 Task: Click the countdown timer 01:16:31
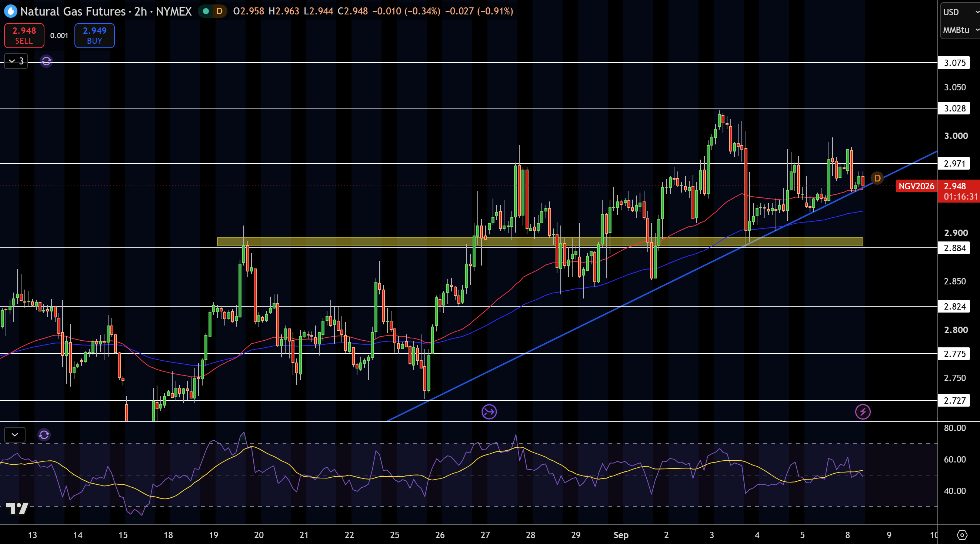960,196
